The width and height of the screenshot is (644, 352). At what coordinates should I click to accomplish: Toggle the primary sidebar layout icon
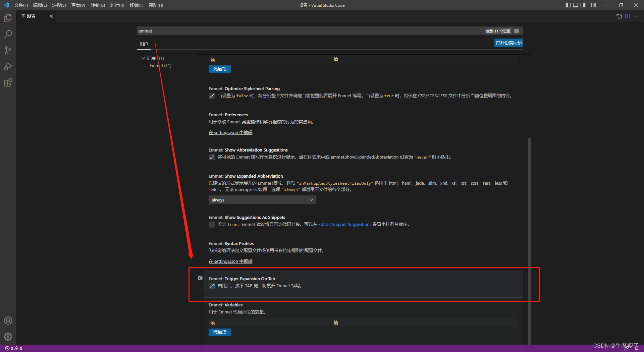point(568,5)
